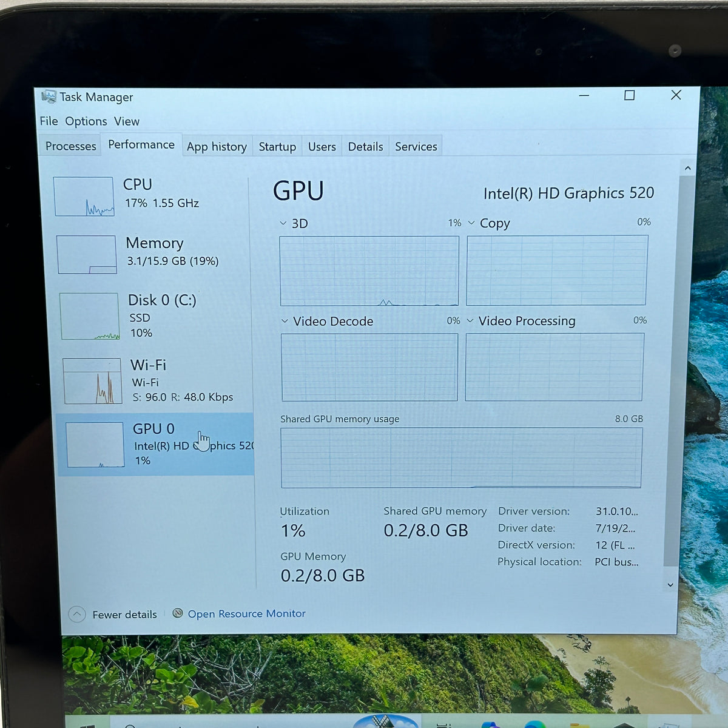This screenshot has height=728, width=728.
Task: Click the scrollbar up arrow
Action: pyautogui.click(x=687, y=168)
